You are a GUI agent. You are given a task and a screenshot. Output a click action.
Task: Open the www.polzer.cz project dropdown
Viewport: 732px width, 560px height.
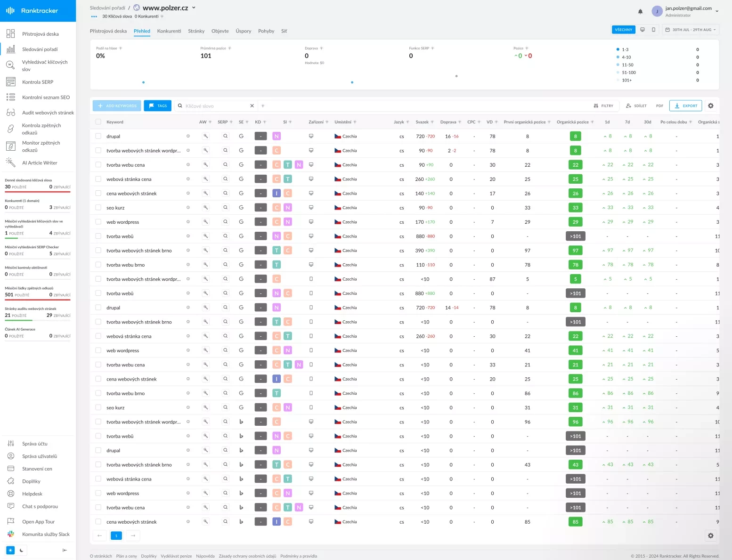[x=194, y=8]
